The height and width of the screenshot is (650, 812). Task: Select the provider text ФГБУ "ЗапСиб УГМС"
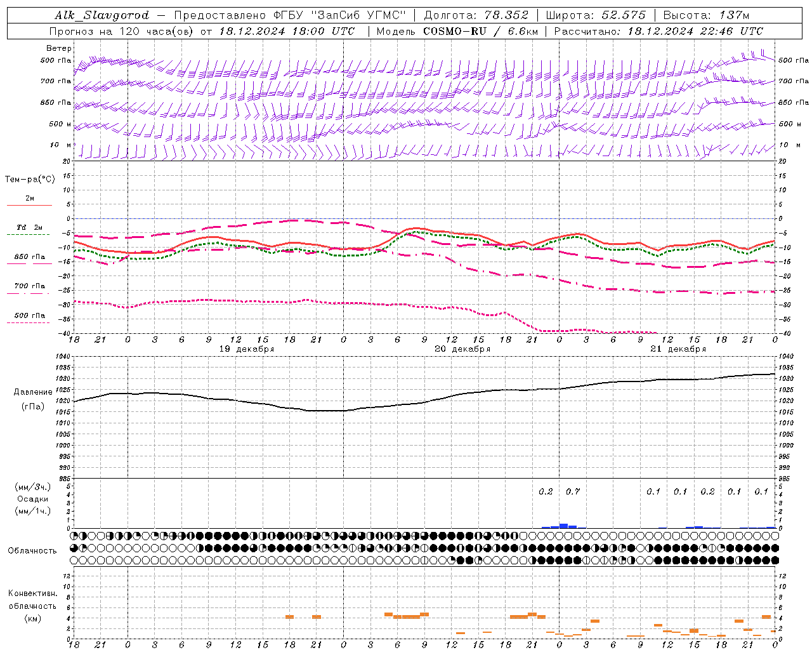coord(341,15)
